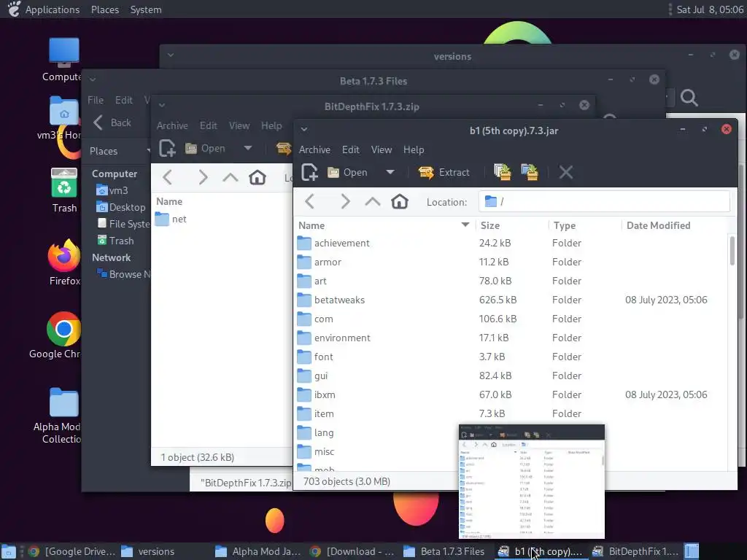Open the Archive menu in BitDepthFix zip window
The width and height of the screenshot is (747, 560).
pyautogui.click(x=172, y=125)
